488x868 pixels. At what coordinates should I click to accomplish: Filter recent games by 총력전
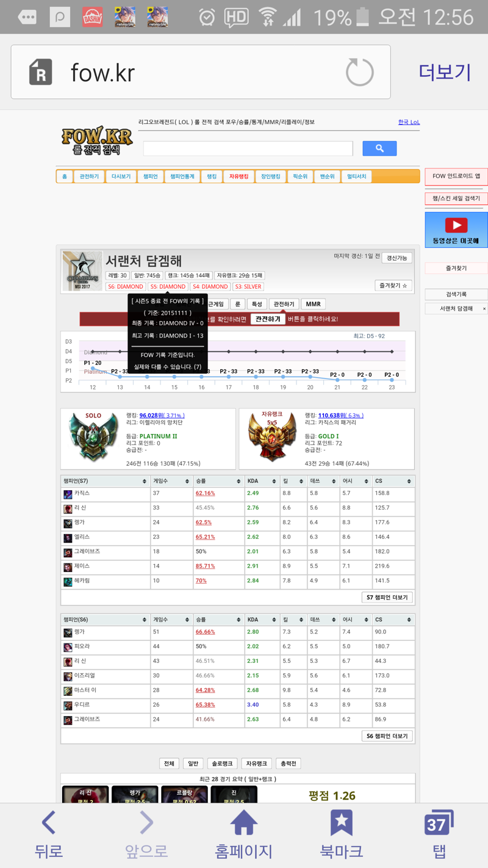click(288, 764)
